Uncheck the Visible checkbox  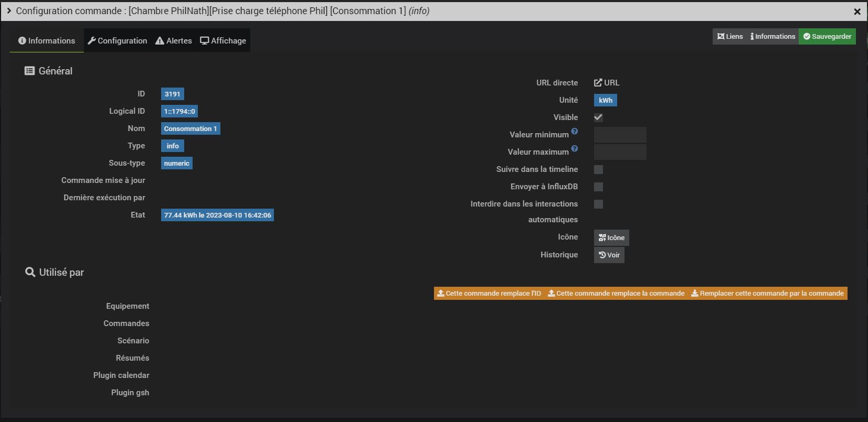click(598, 117)
